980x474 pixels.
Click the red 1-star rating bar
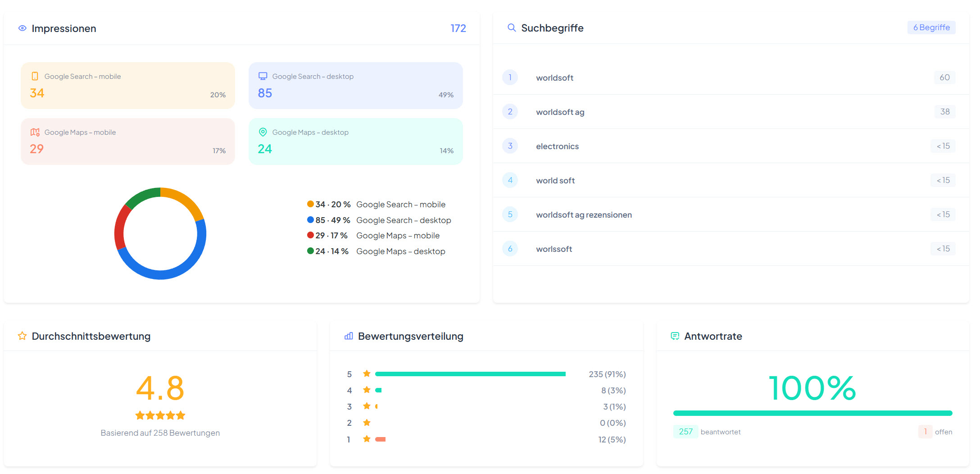tap(380, 439)
